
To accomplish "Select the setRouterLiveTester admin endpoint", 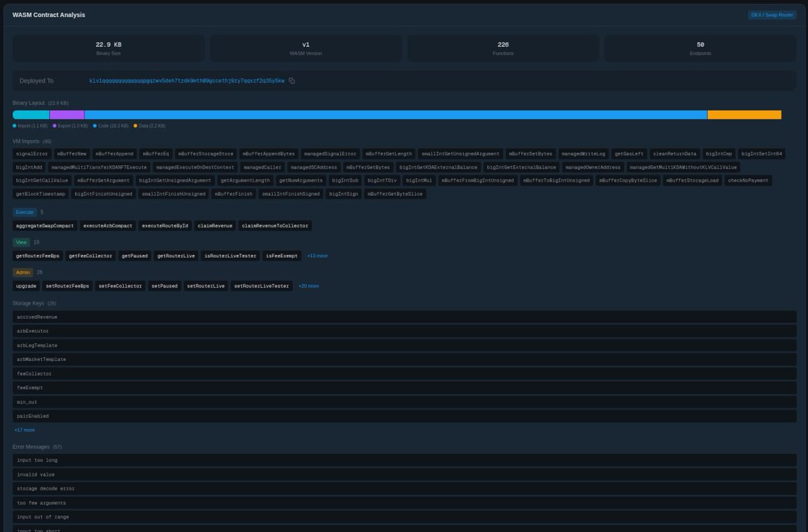I will tap(261, 286).
